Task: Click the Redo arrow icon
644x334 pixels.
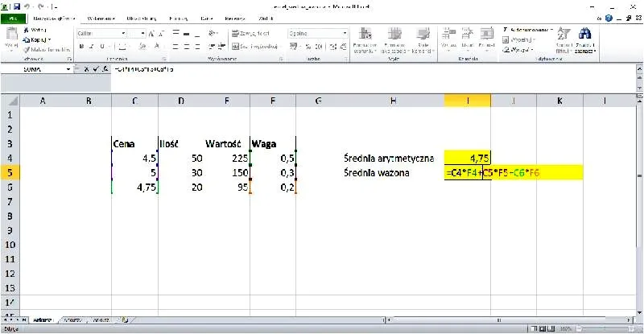Action: coord(40,6)
